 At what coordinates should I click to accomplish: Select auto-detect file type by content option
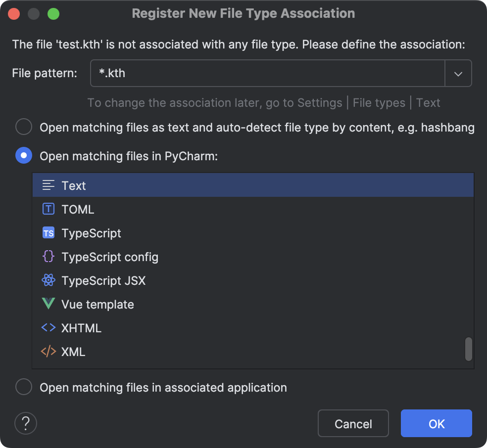point(24,127)
